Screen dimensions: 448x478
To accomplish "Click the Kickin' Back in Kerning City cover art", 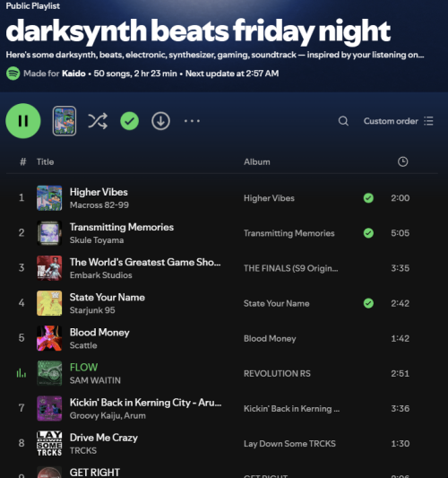I will (49, 408).
